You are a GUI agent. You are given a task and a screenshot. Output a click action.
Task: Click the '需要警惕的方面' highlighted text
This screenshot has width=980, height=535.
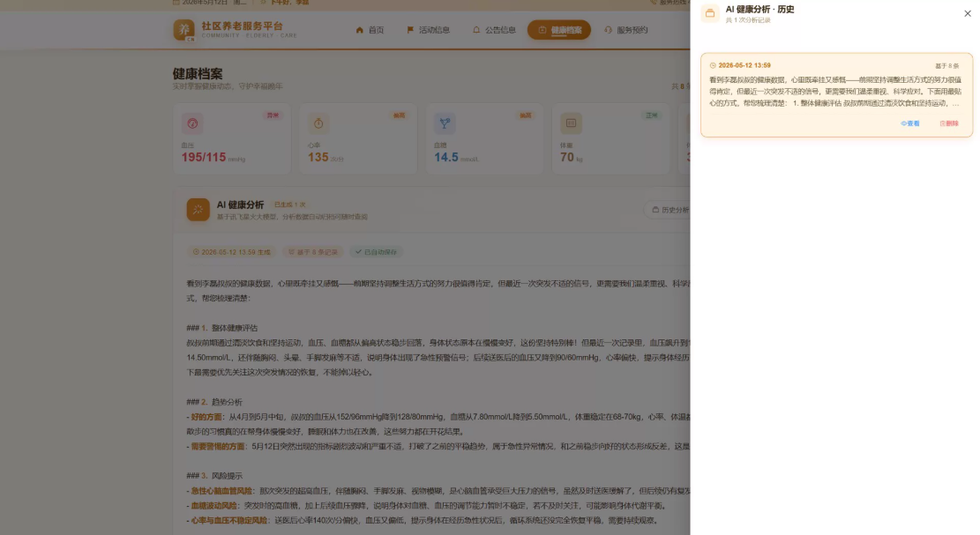point(218,447)
